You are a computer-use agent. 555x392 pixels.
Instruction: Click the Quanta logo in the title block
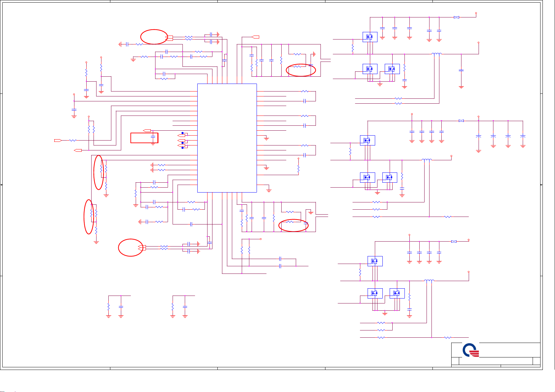coord(470,351)
